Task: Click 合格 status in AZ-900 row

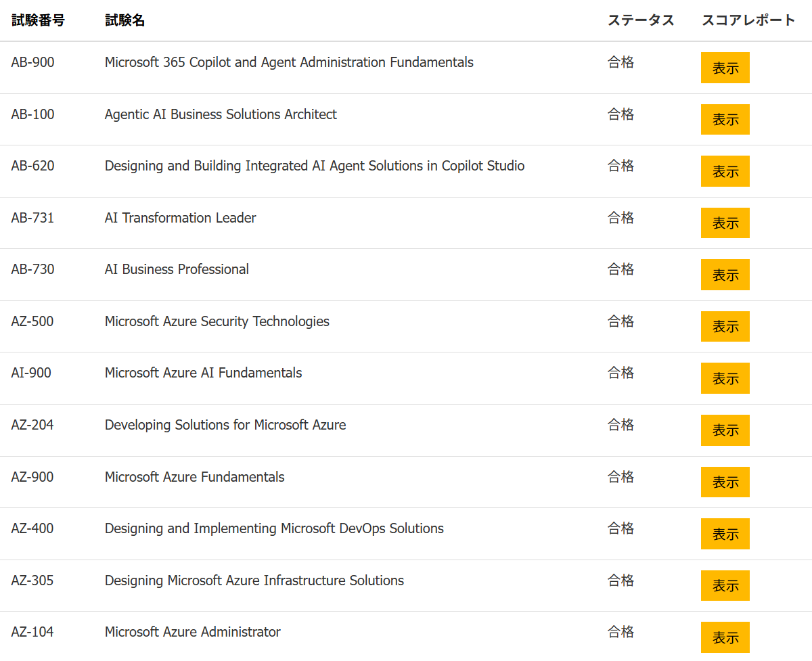Action: click(x=621, y=477)
